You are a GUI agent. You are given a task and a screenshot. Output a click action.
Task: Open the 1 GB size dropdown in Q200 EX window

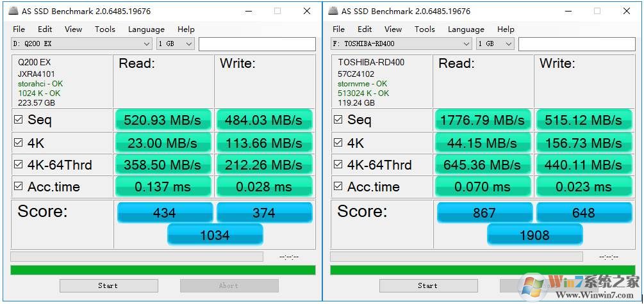click(176, 44)
